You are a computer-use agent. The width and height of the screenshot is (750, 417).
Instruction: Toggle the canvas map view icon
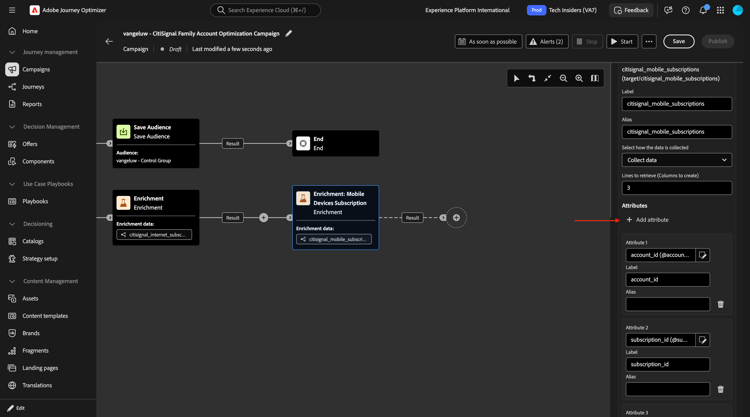595,78
